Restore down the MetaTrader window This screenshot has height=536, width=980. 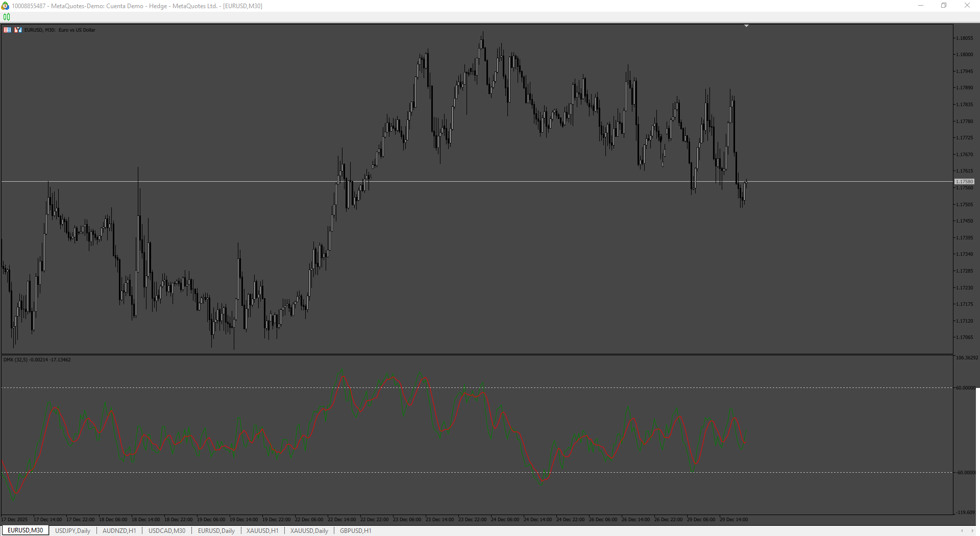coord(944,6)
